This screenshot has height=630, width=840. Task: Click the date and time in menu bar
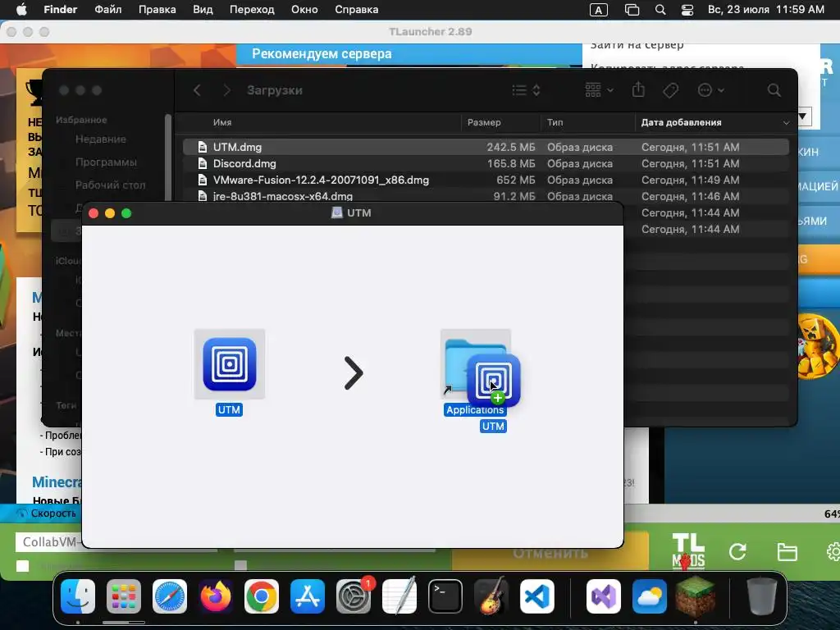click(765, 10)
